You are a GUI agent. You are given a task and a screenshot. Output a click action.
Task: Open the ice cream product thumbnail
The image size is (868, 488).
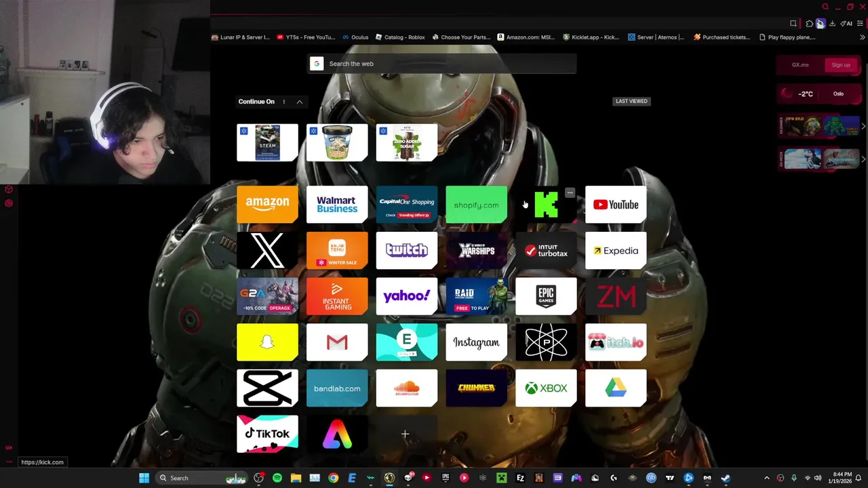pyautogui.click(x=337, y=142)
